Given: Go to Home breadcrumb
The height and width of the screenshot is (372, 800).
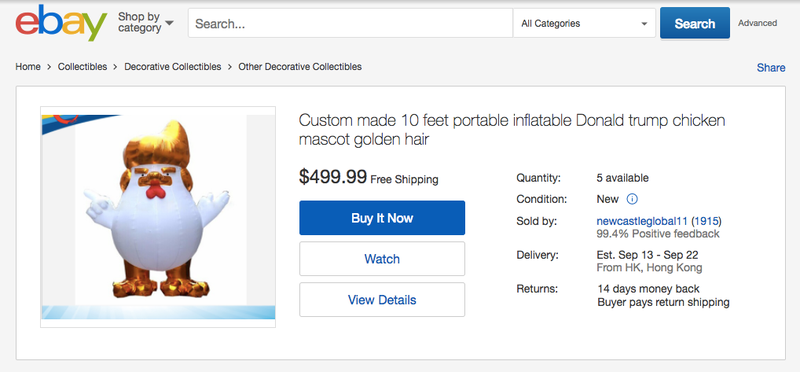Looking at the screenshot, I should coord(28,67).
